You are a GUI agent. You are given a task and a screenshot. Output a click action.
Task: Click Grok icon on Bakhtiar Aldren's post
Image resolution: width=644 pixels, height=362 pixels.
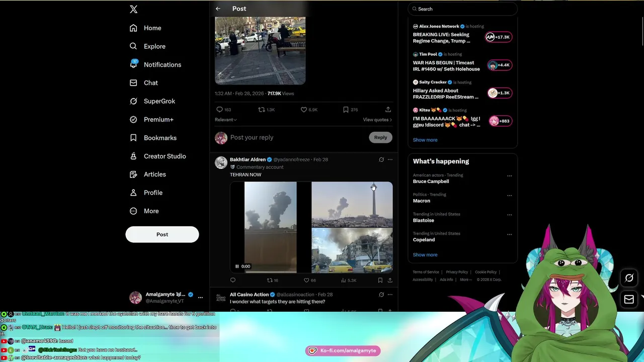coord(381,159)
